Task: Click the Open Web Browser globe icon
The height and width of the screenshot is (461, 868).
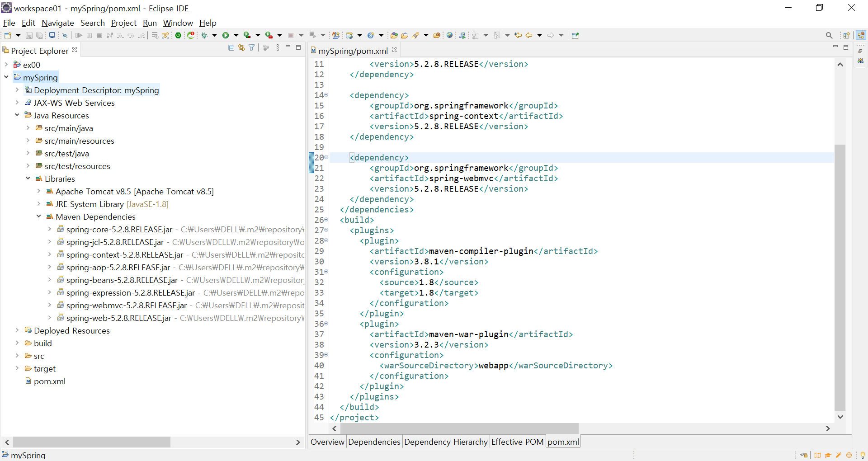Action: coord(450,35)
